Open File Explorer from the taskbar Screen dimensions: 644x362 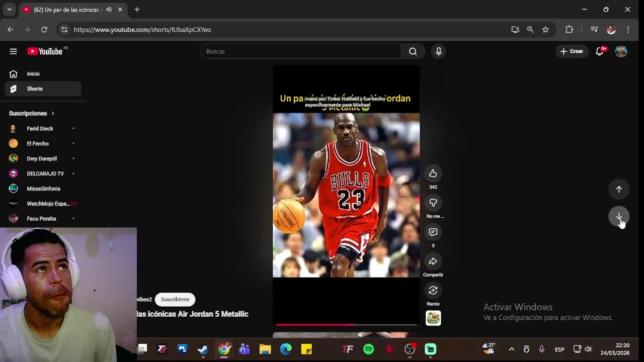(x=265, y=349)
